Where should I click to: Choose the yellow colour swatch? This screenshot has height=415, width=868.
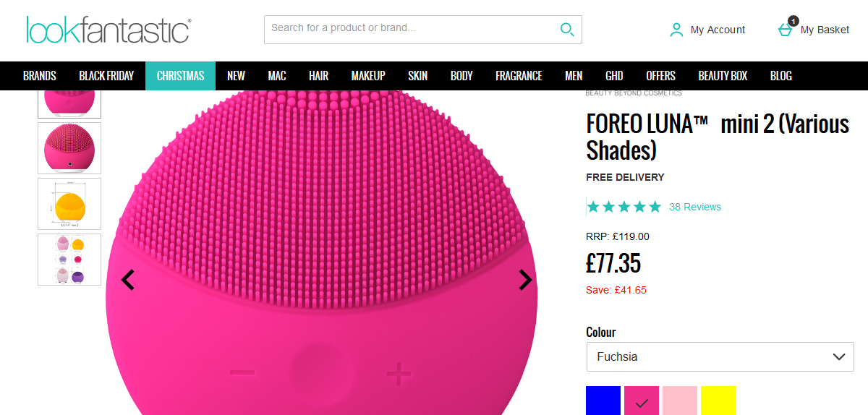718,401
